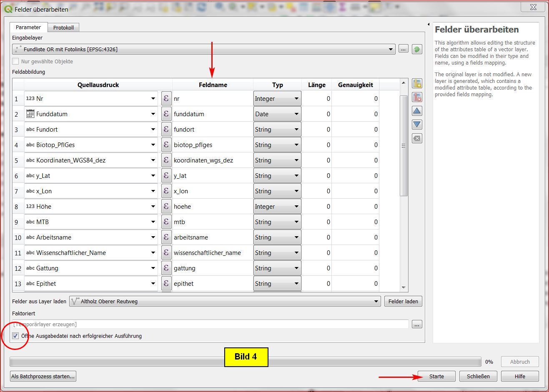The image size is (549, 392).
Task: Collapse the help panel arrow
Action: (429, 25)
